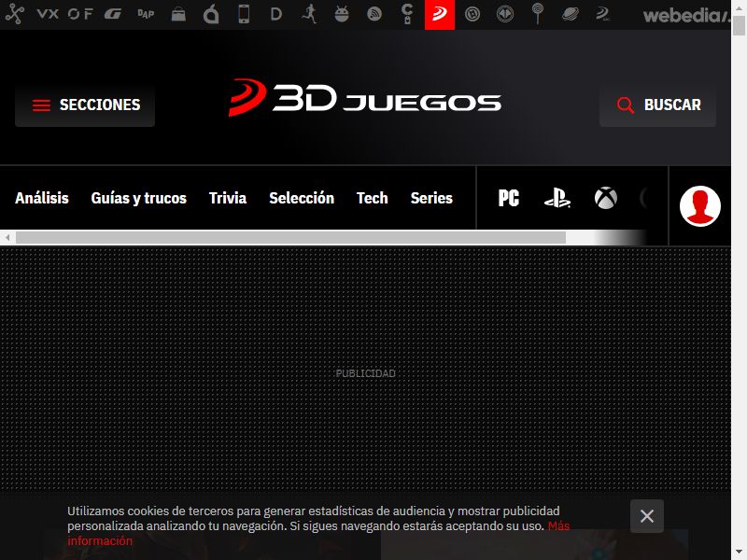Image resolution: width=747 pixels, height=560 pixels.
Task: Open the DAP site icon
Action: click(x=146, y=14)
